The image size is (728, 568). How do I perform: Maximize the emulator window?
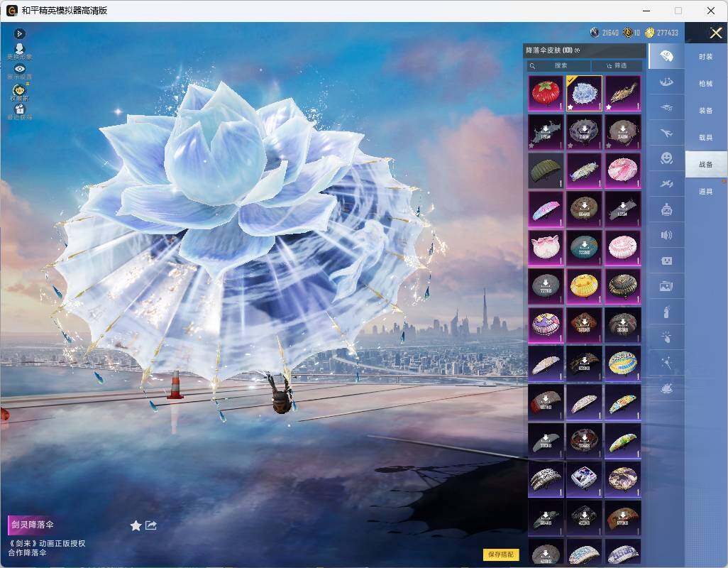(x=678, y=10)
